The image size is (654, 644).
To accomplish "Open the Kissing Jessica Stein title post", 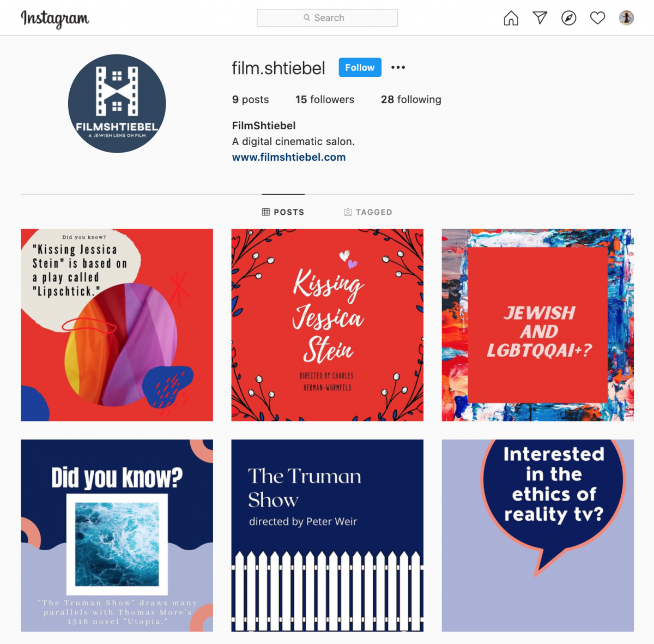I will [x=327, y=325].
